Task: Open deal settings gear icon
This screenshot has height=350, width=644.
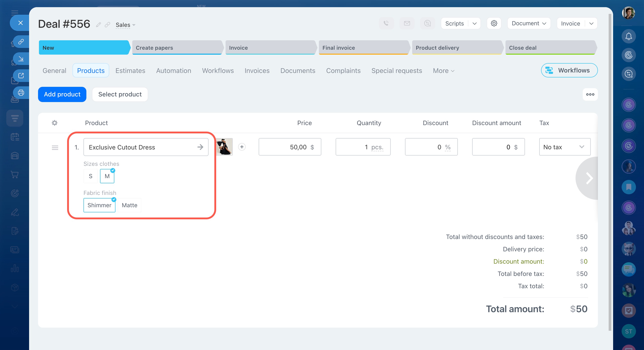Action: click(494, 23)
